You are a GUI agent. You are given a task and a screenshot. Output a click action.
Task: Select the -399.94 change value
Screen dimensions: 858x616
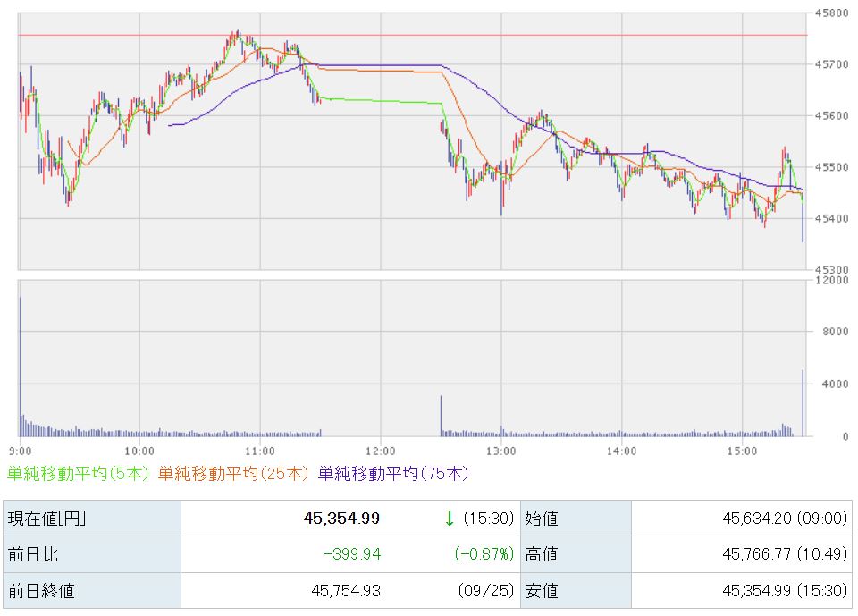coord(351,554)
